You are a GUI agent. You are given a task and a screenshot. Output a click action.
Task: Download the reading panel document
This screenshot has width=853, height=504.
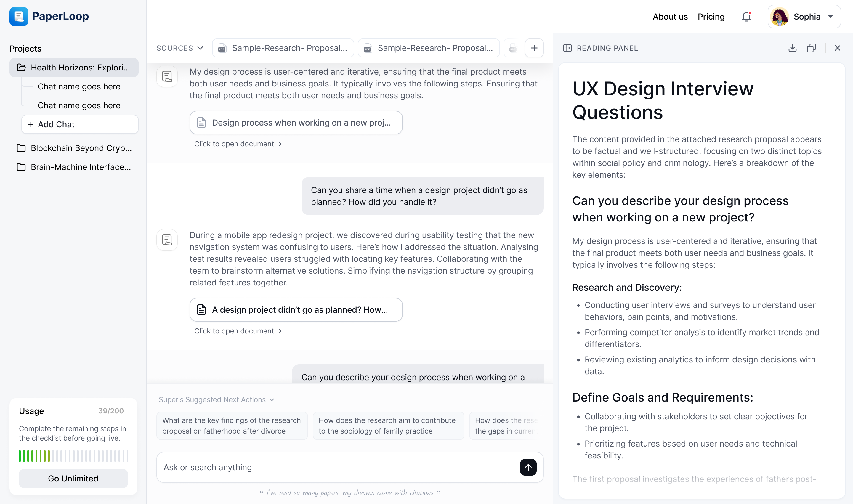tap(792, 48)
